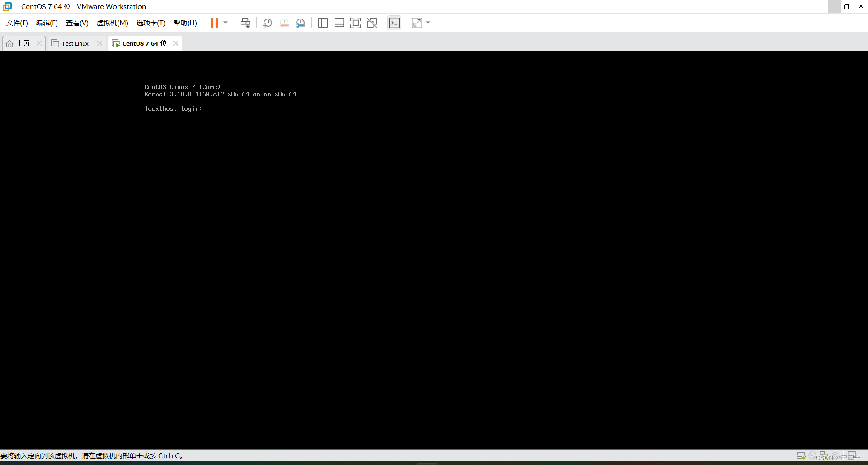This screenshot has width=868, height=465.
Task: Switch to the Test Linux tab
Action: click(x=75, y=43)
